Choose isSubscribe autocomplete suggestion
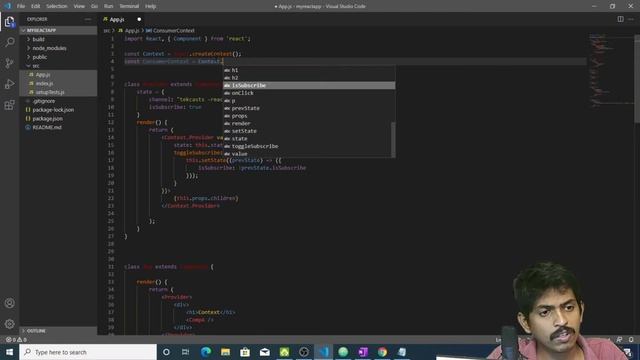Screen dimensions: 640x360 coord(309,85)
